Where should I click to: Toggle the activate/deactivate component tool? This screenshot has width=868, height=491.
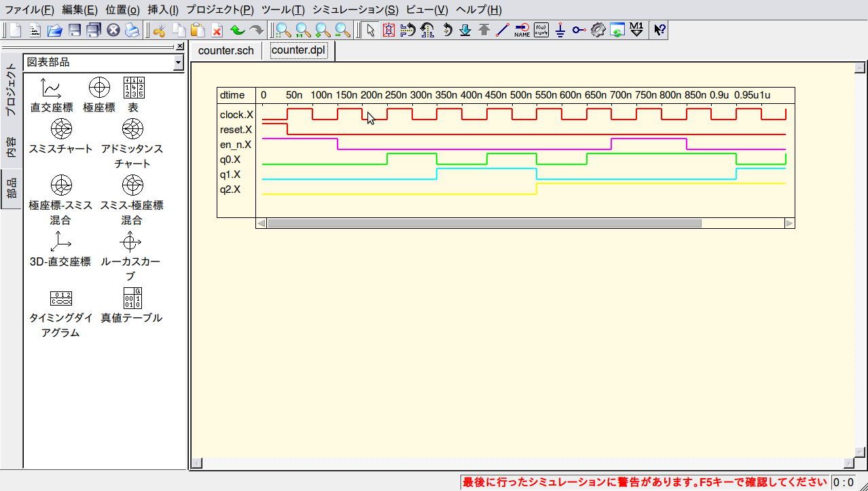388,30
